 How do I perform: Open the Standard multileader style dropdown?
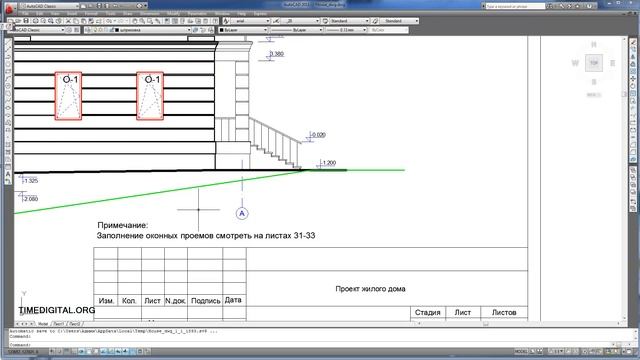point(399,21)
